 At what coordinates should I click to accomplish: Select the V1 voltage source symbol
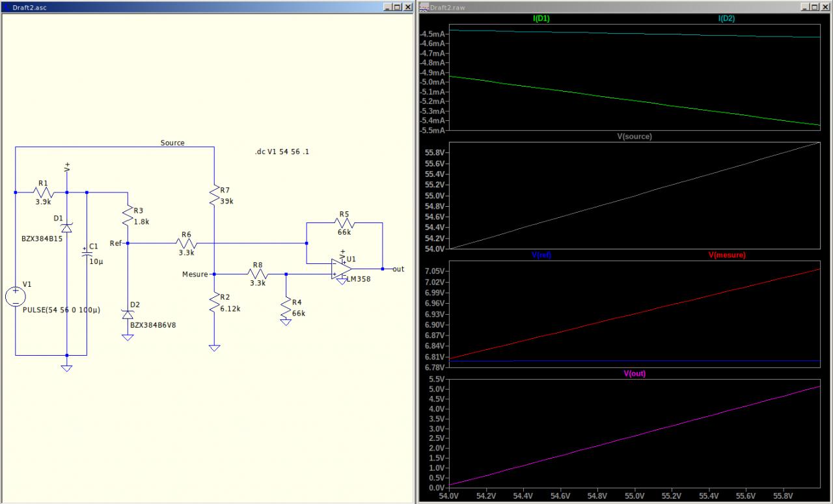15,297
